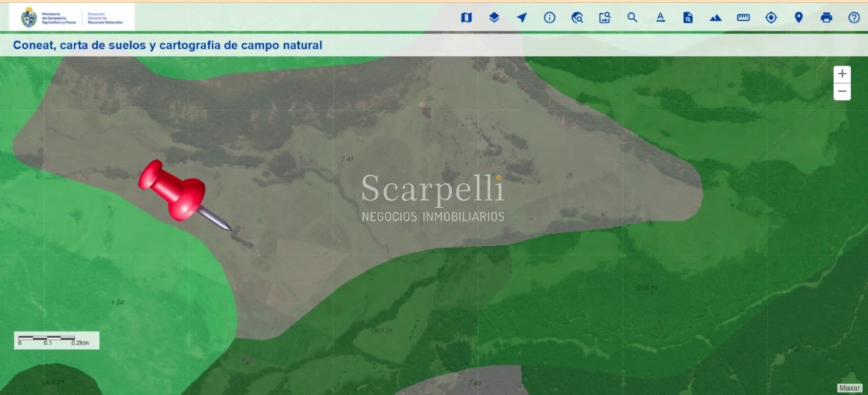Open the layers stack tool
868x395 pixels.
(494, 17)
